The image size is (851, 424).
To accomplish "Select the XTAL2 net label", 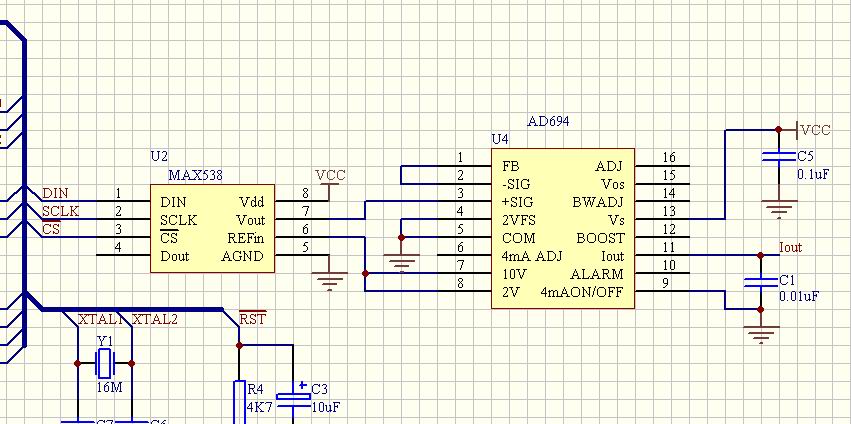I will coord(155,319).
